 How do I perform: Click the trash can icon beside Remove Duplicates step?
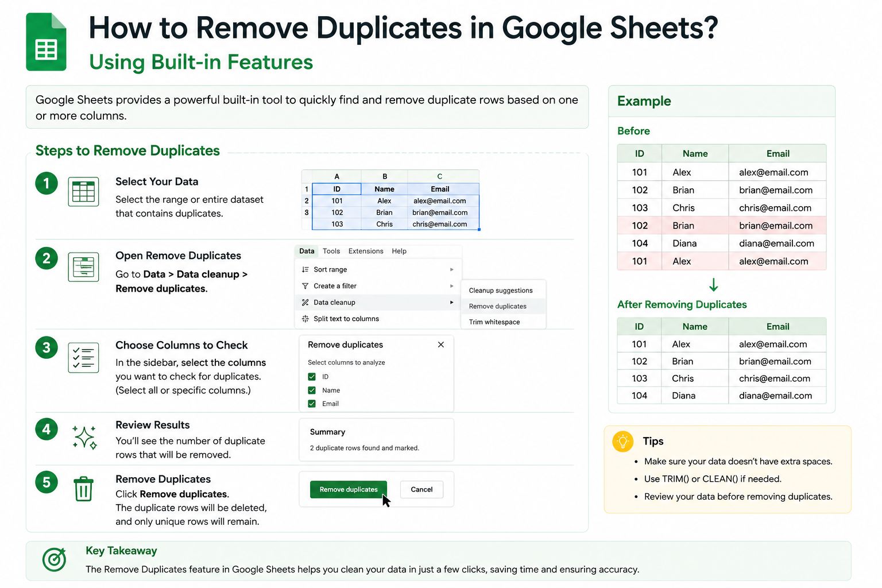pos(83,489)
